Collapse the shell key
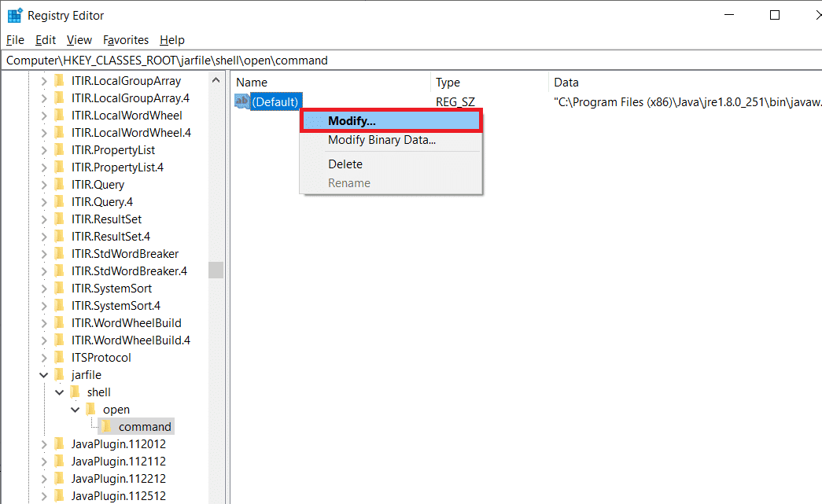 point(60,392)
